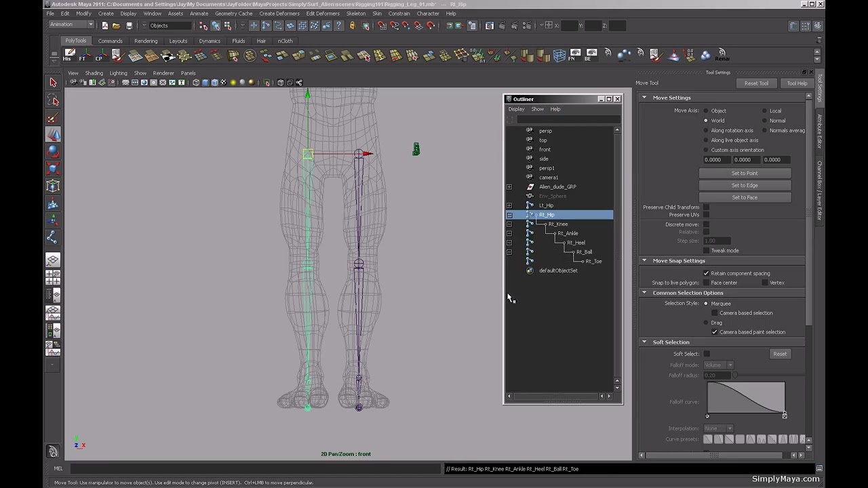Screen dimensions: 868x488
Task: Create a new scene from status line
Action: [x=104, y=26]
